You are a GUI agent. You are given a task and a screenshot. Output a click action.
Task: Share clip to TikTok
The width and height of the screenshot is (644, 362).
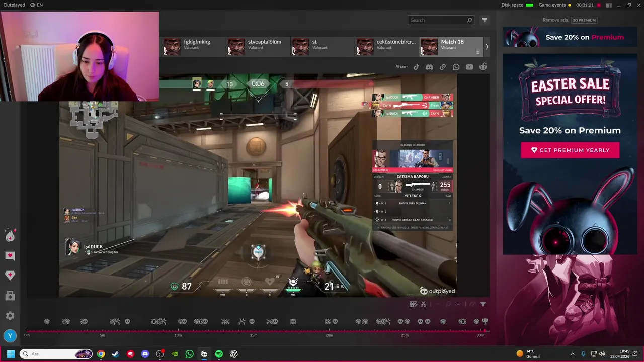click(x=416, y=67)
